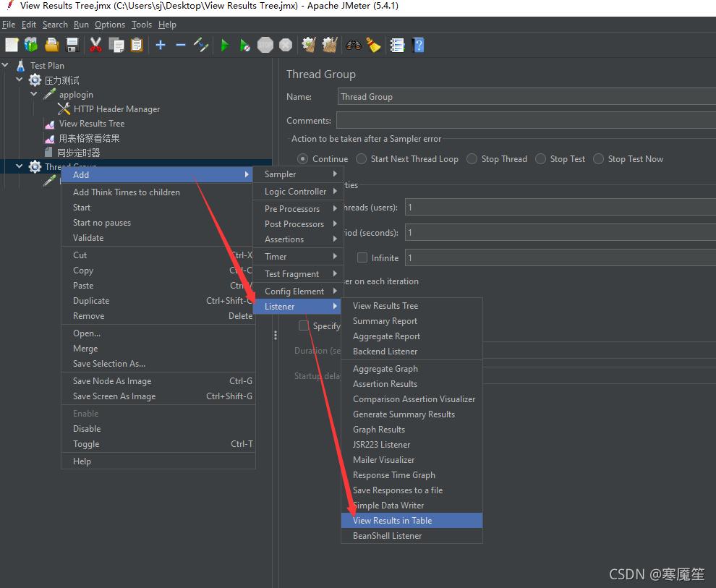Click the Toggle enable/disable toolbar icon
Viewport: 716px width, 588px height.
(x=200, y=45)
